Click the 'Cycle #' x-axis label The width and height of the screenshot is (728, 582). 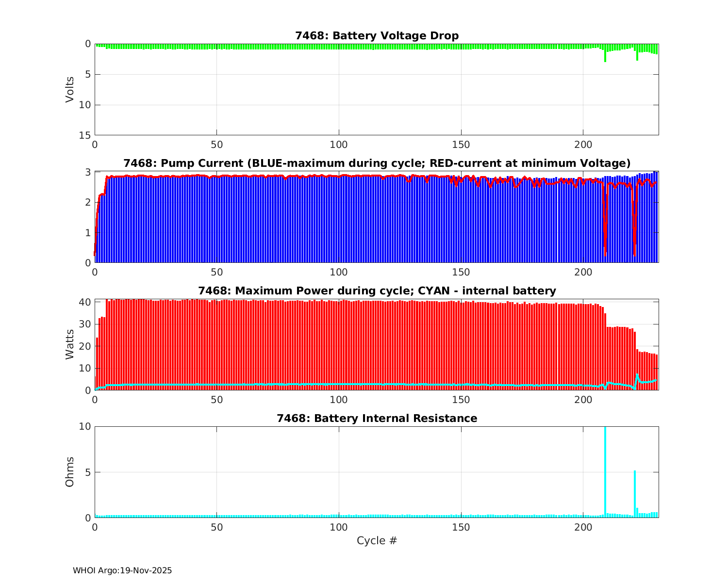[x=377, y=541]
